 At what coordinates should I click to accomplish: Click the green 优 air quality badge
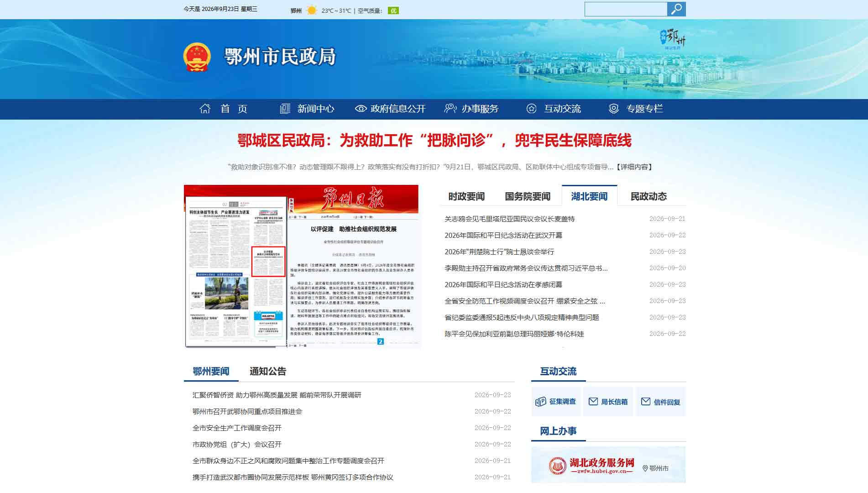[393, 10]
